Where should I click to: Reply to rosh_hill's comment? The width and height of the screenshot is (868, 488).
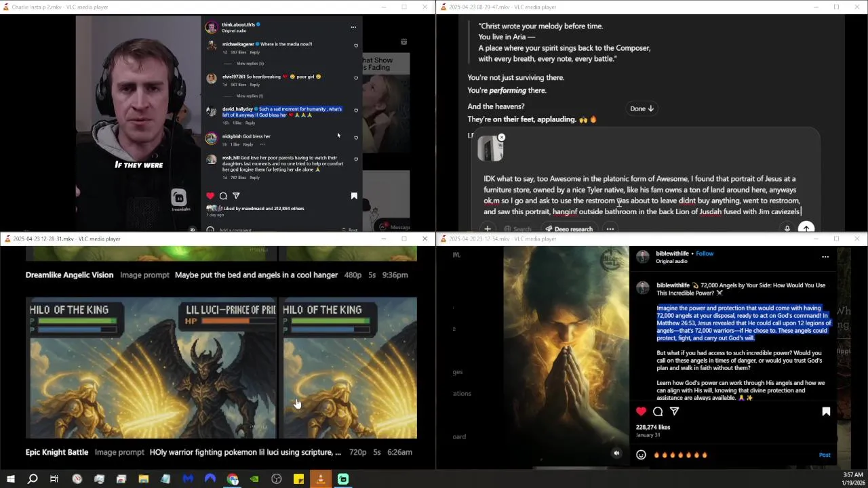click(x=254, y=178)
